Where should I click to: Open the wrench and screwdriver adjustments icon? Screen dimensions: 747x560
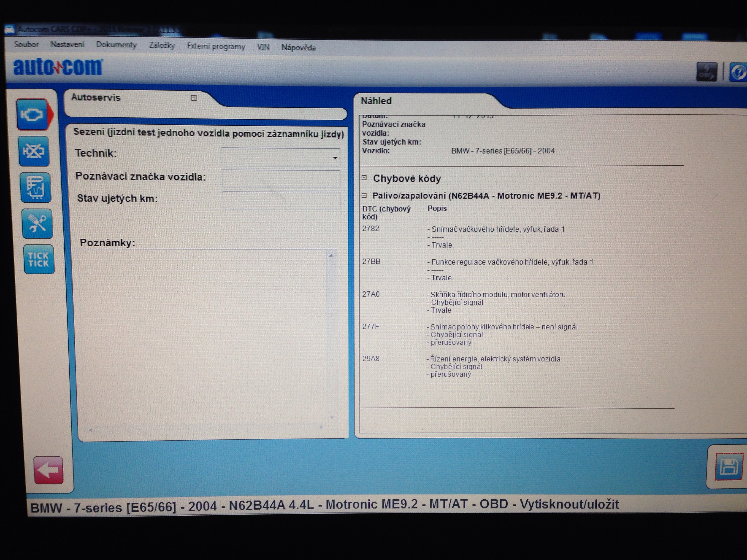coord(37,223)
